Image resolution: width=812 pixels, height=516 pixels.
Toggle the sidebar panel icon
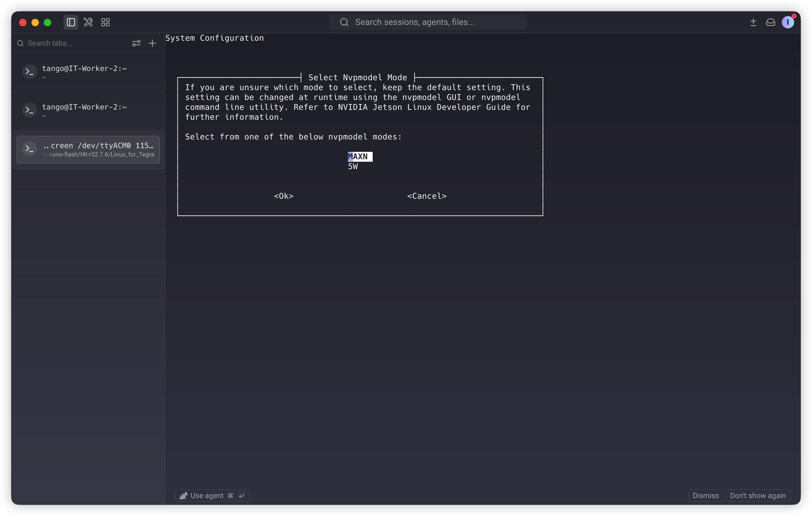[x=71, y=22]
